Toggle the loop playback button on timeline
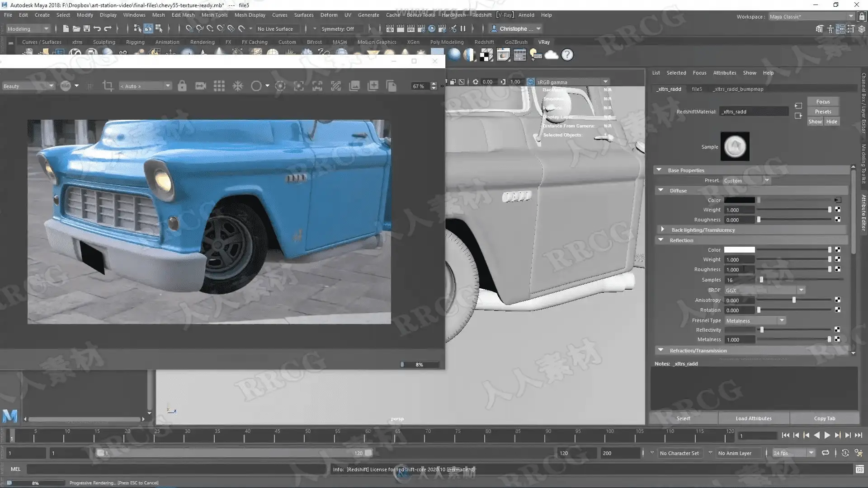 (x=826, y=453)
